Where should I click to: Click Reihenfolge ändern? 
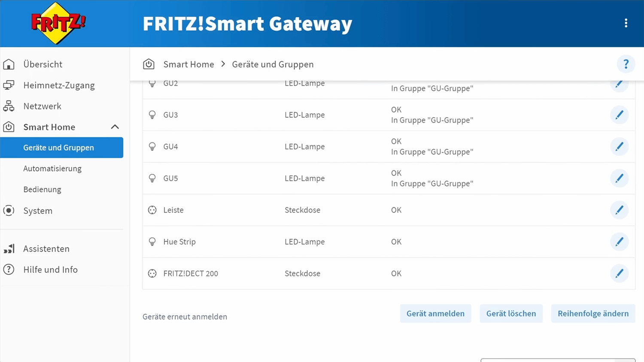593,314
